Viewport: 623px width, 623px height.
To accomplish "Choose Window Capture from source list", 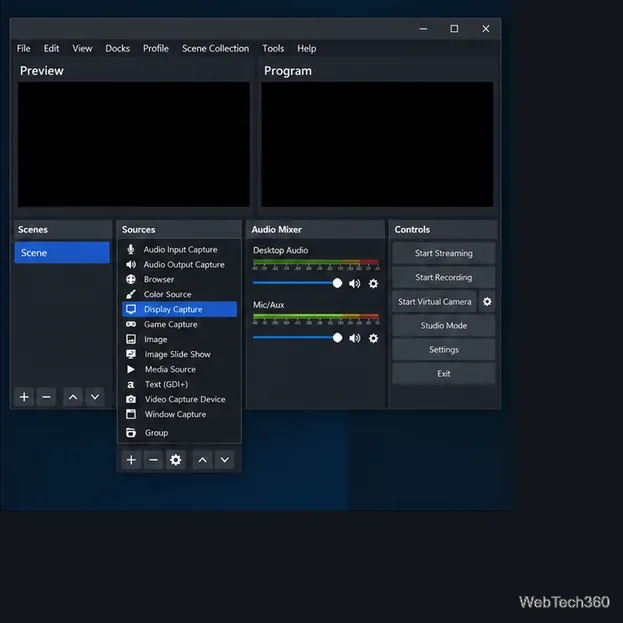I will [x=180, y=414].
